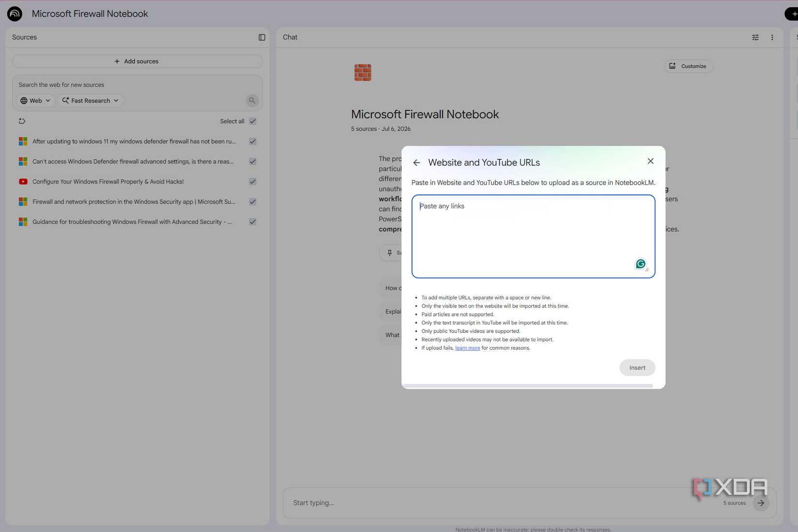The width and height of the screenshot is (798, 532).
Task: Uncheck 'Can't access Windows Defender firewall' source
Action: (x=252, y=162)
